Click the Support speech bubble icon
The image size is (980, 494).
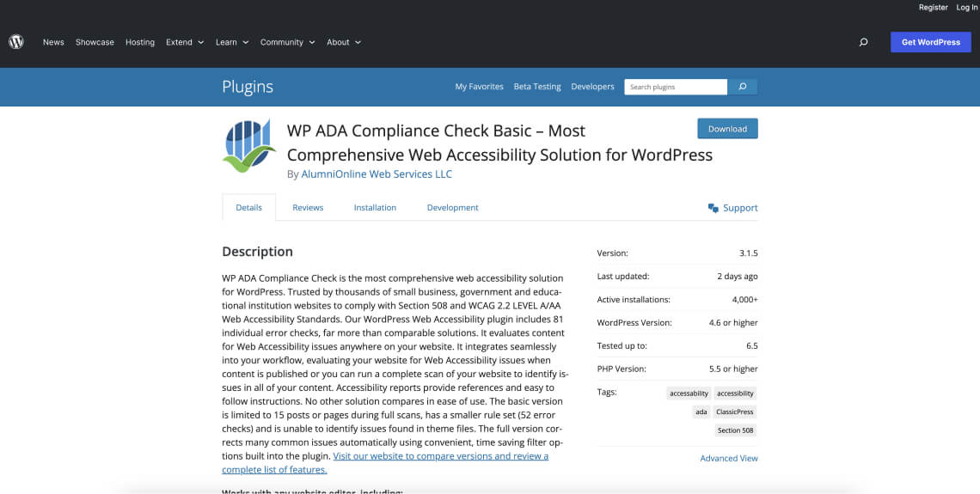pos(713,208)
